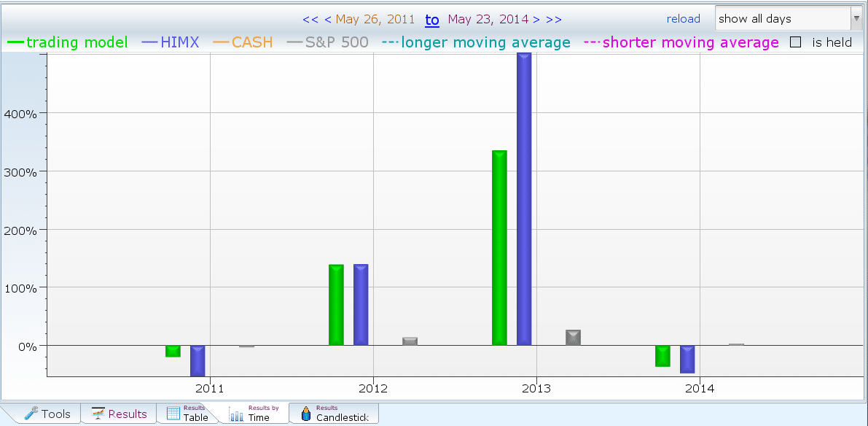The image size is (868, 426).
Task: Step forward with the single > arrow
Action: [x=536, y=20]
